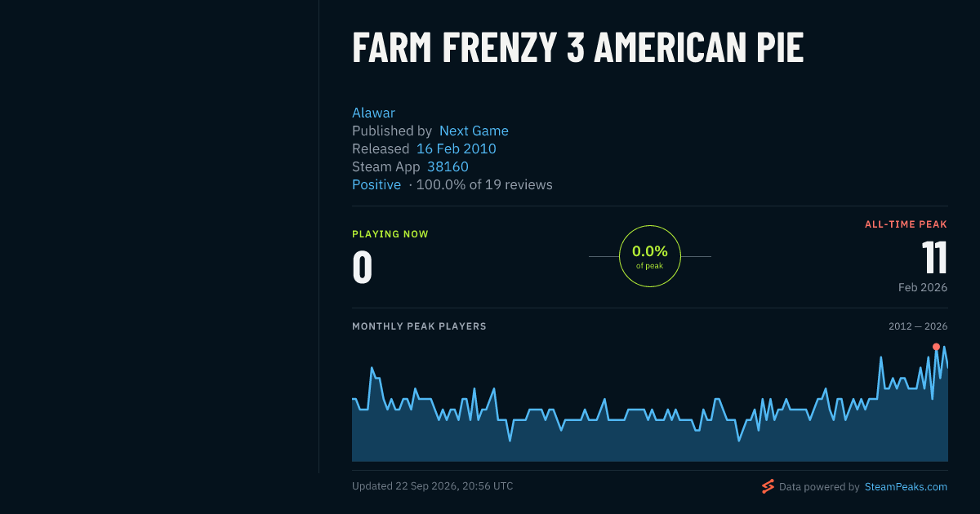Click the Positive review rating link
The height and width of the screenshot is (514, 980).
tap(376, 184)
